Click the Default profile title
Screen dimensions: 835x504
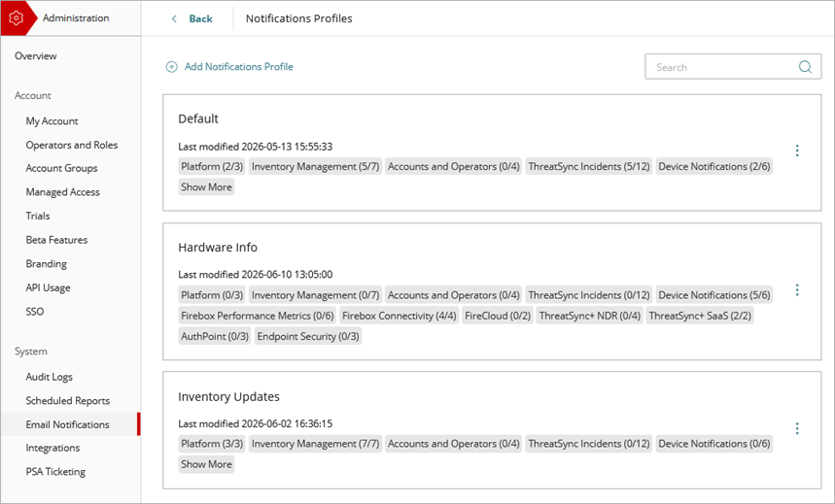tap(198, 118)
